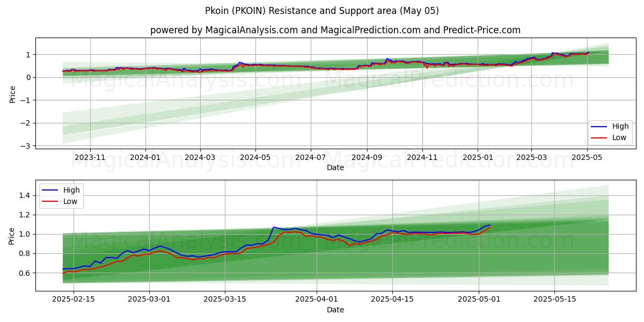
Task: Click the 'Price' y-axis label of the top chart
Action: 12,93
